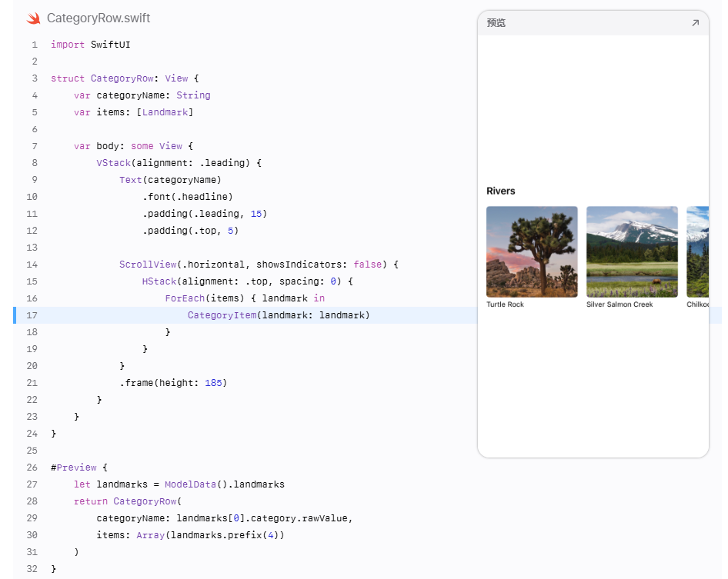Image resolution: width=728 pixels, height=579 pixels.
Task: Click highlighted 'CategoryItem(landmark: landmark)' line
Action: pos(279,315)
